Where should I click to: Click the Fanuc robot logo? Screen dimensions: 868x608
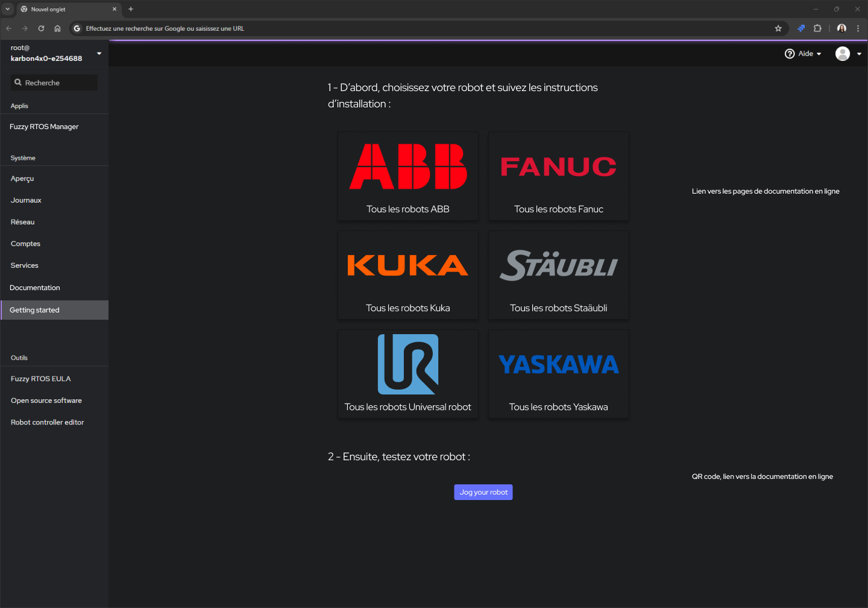point(558,166)
